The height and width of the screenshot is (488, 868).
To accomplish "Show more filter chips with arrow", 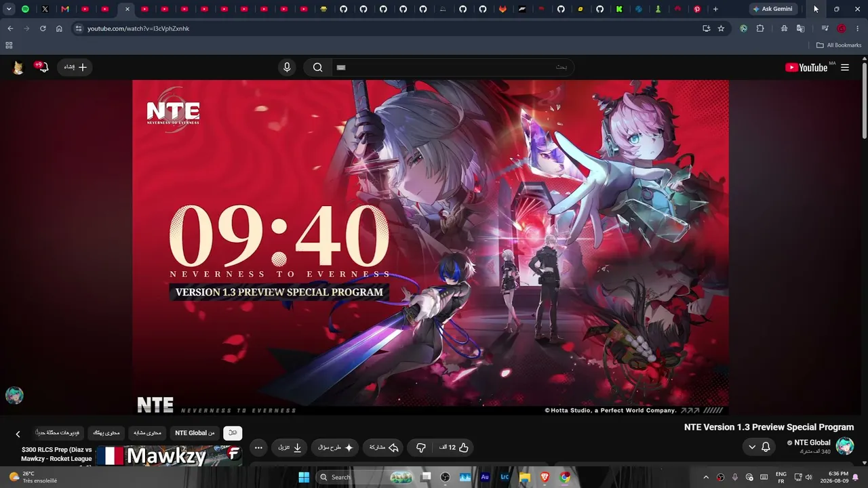I will [18, 434].
